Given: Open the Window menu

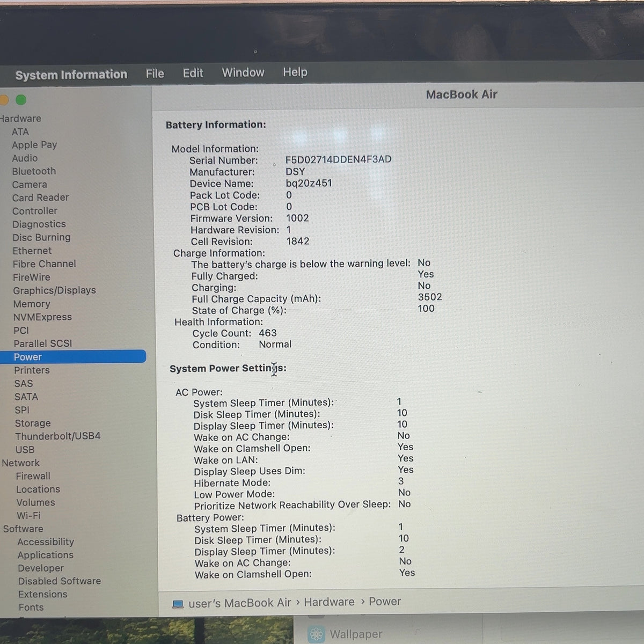Looking at the screenshot, I should coord(243,72).
